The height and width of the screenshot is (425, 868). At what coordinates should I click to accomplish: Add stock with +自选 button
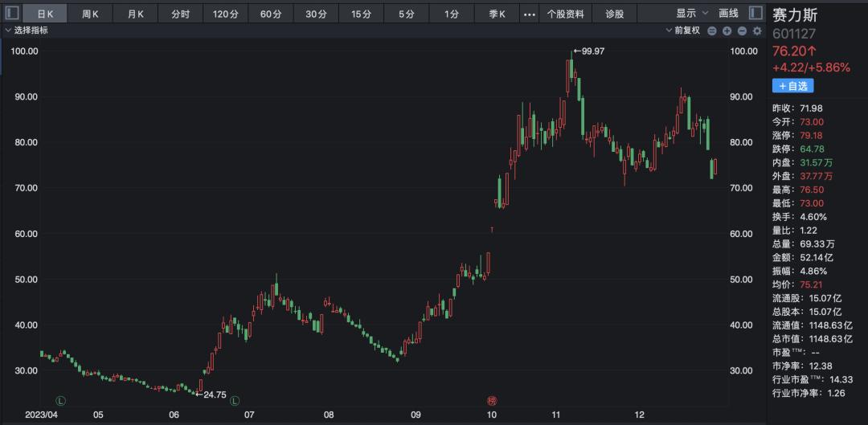coord(792,85)
